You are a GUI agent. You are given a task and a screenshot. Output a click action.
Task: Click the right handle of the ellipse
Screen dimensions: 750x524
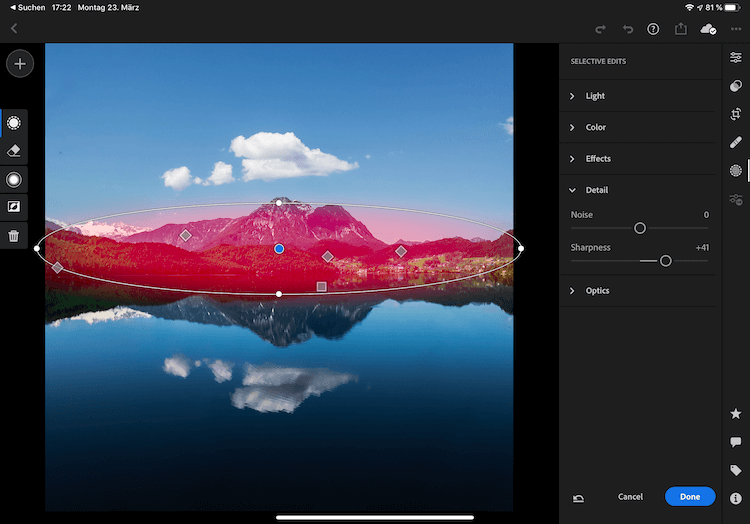click(521, 248)
